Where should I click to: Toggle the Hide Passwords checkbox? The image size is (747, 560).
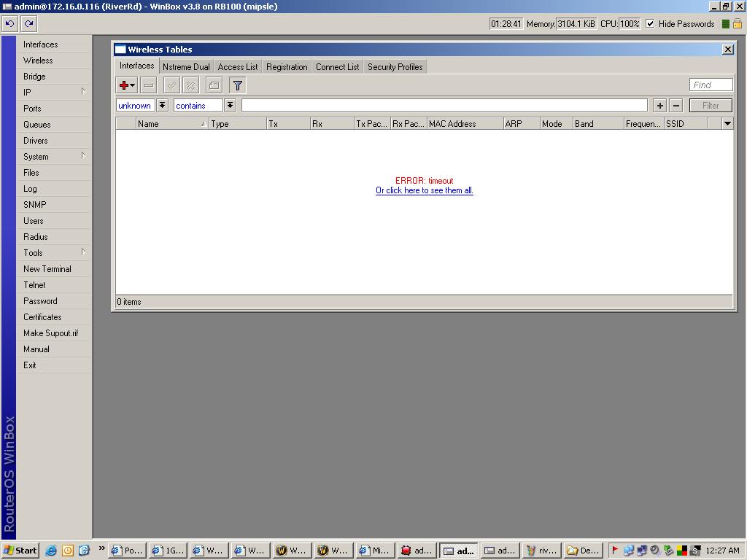(x=650, y=23)
